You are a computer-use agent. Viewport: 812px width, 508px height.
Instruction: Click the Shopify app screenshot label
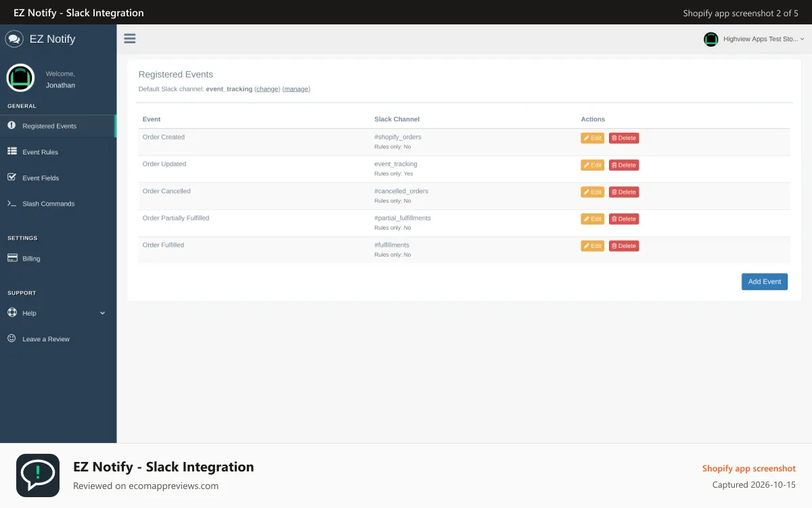click(x=749, y=468)
